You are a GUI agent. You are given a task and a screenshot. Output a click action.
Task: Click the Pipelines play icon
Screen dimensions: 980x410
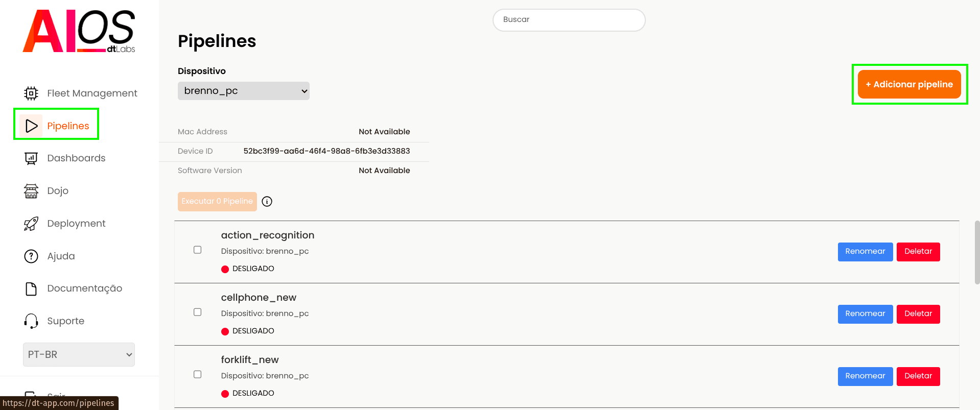click(x=31, y=126)
